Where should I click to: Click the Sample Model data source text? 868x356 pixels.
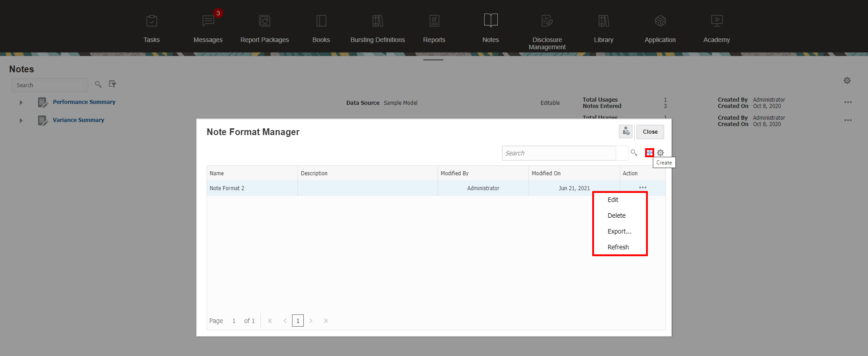pyautogui.click(x=401, y=103)
